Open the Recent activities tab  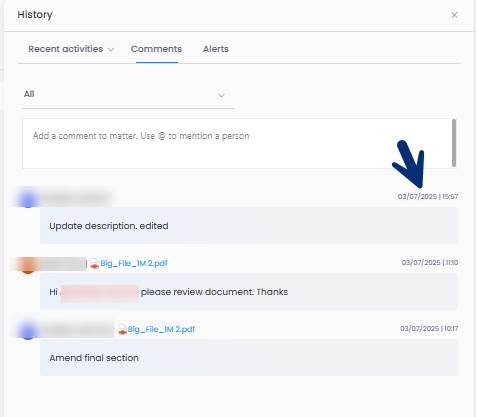(66, 49)
